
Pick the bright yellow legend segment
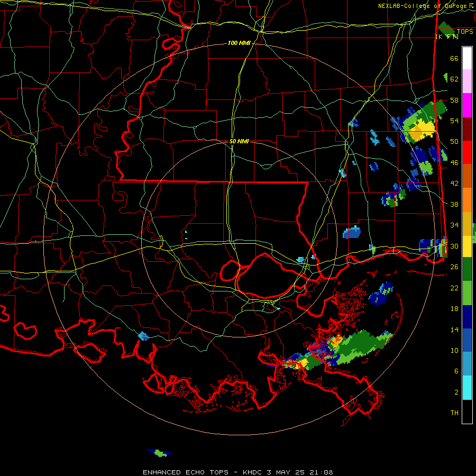[467, 246]
